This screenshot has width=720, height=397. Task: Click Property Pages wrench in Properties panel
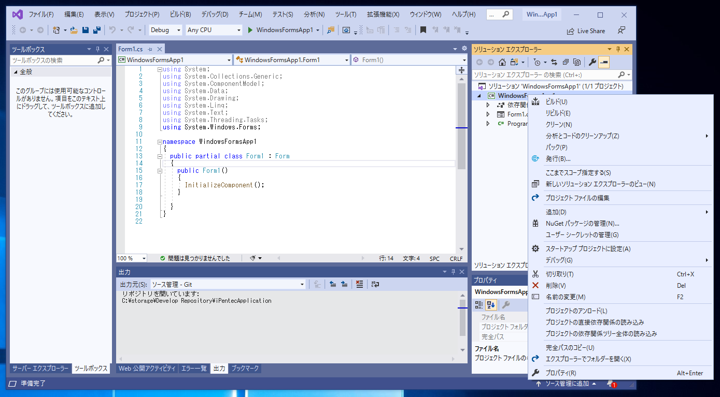click(506, 305)
